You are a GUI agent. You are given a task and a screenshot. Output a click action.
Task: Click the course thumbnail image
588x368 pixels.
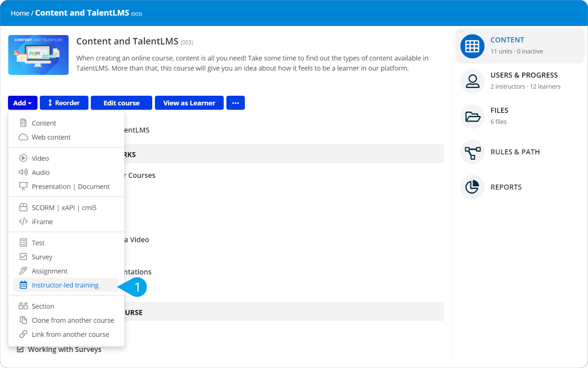pos(38,55)
